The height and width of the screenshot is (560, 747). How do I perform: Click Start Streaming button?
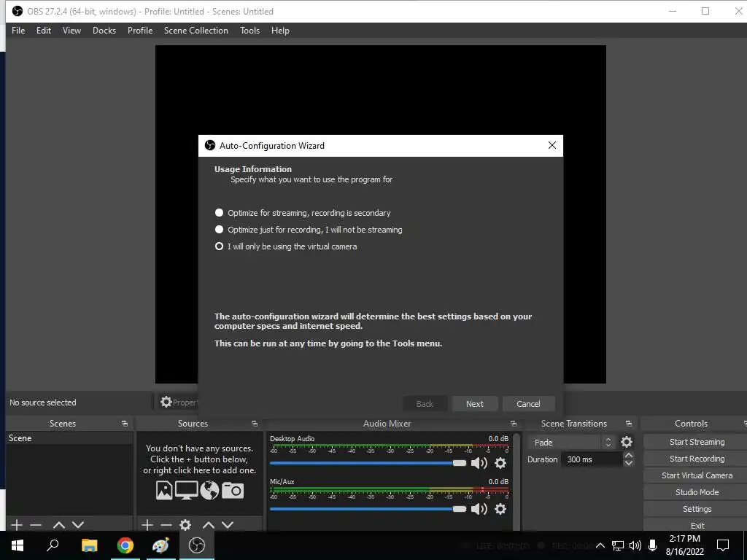click(697, 442)
